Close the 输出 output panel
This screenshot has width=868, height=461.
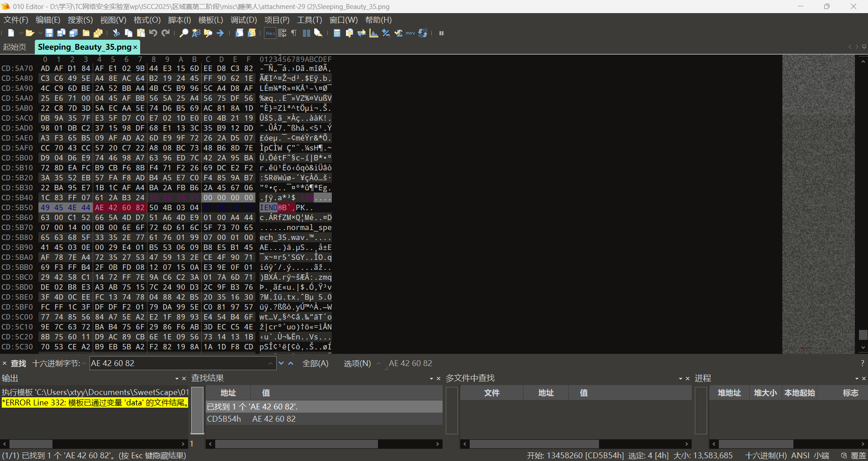[x=184, y=378]
